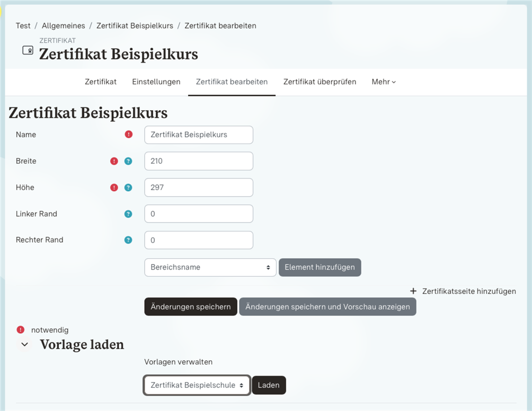The image size is (532, 411).
Task: Switch to the Zertifikat überprüfen tab
Action: [x=320, y=82]
